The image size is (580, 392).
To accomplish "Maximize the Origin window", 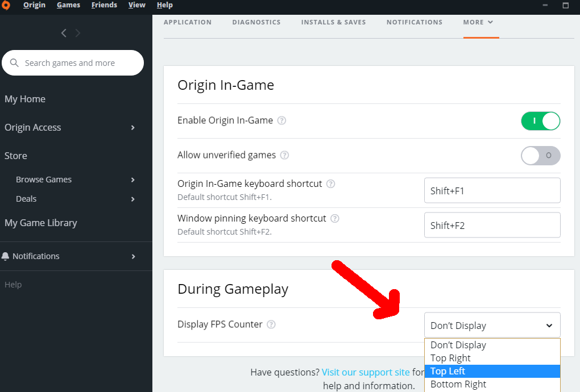I will pos(566,5).
